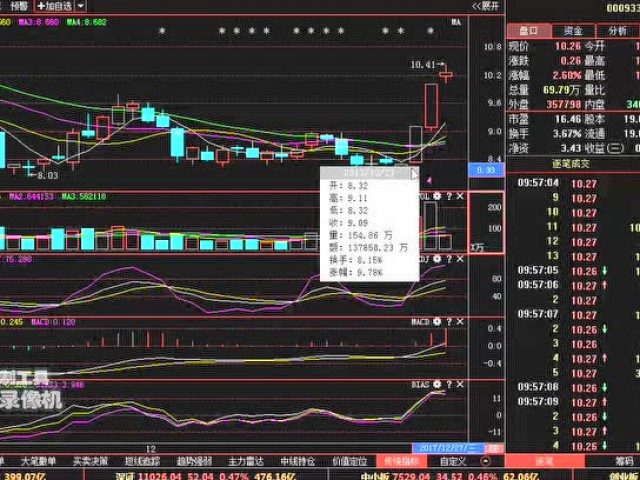
Task: Select the 趋势强弱 bottom tab
Action: 194,461
